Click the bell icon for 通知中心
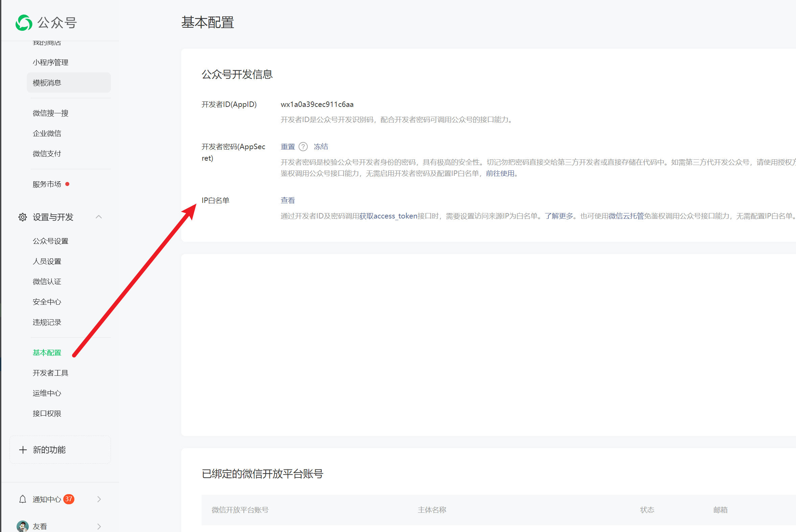The height and width of the screenshot is (532, 796). (22, 499)
